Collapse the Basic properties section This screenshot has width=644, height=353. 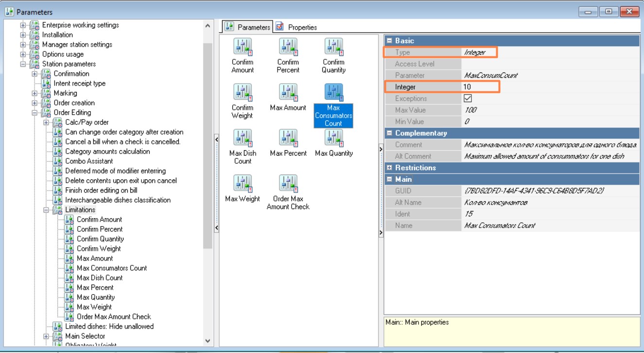pyautogui.click(x=389, y=41)
